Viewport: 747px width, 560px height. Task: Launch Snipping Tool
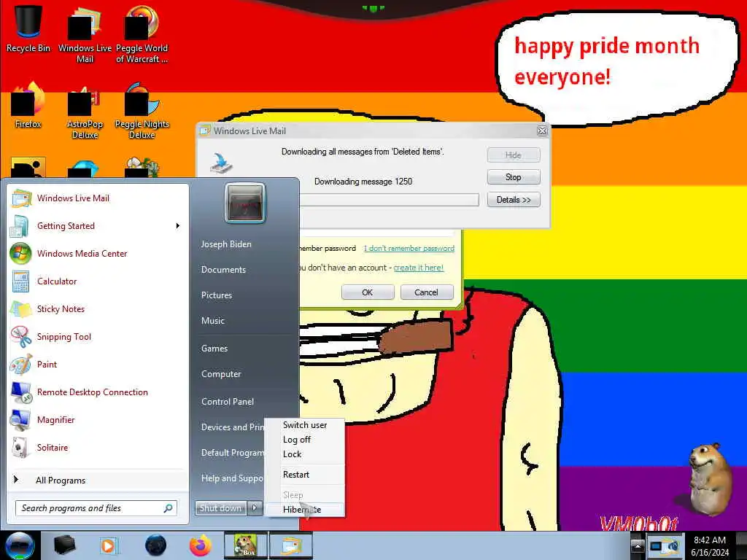(98, 337)
